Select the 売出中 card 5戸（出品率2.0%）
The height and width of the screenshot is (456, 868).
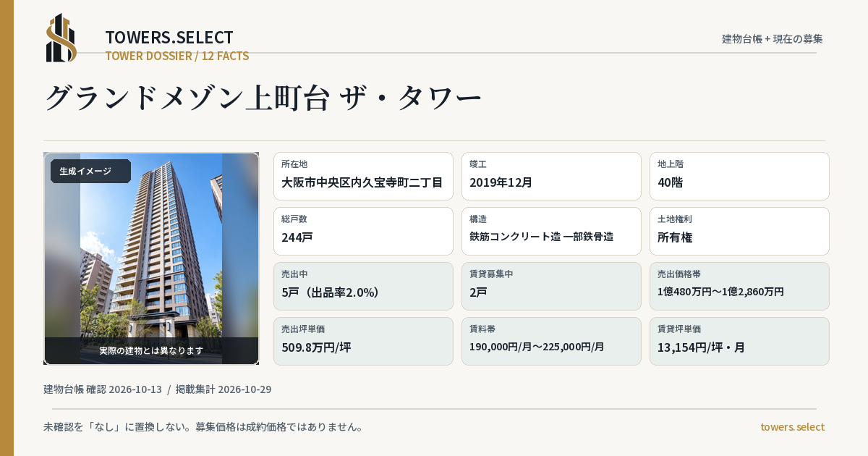pos(363,286)
